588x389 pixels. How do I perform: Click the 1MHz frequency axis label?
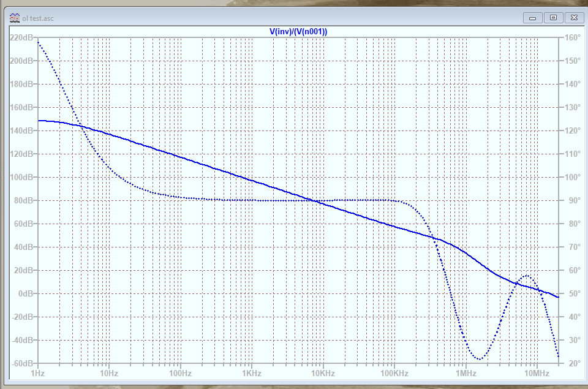tap(466, 373)
